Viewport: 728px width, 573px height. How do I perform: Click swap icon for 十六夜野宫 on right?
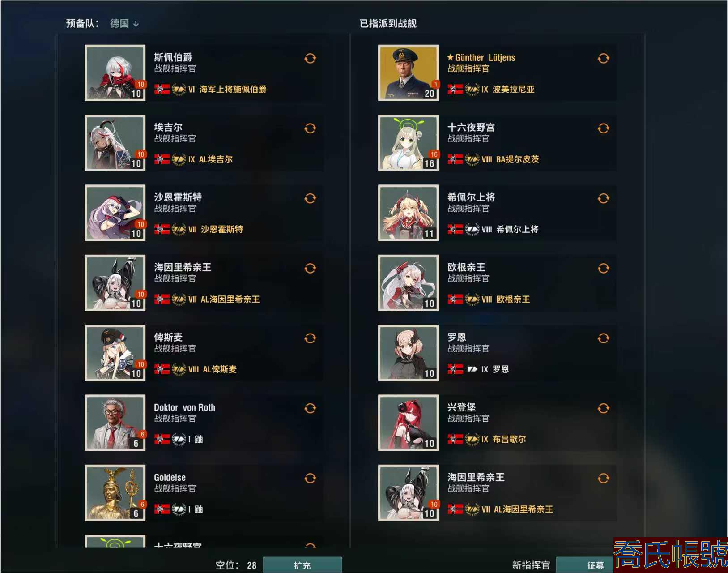click(x=603, y=128)
